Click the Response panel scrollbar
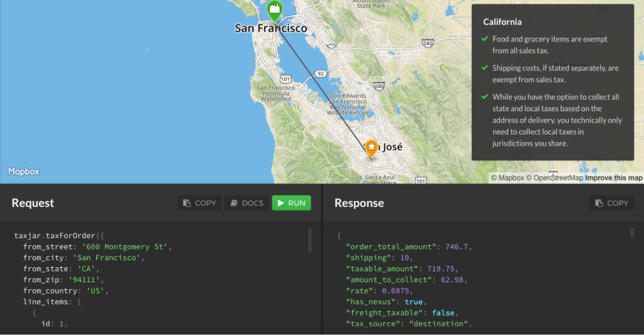The image size is (644, 335). click(x=632, y=233)
